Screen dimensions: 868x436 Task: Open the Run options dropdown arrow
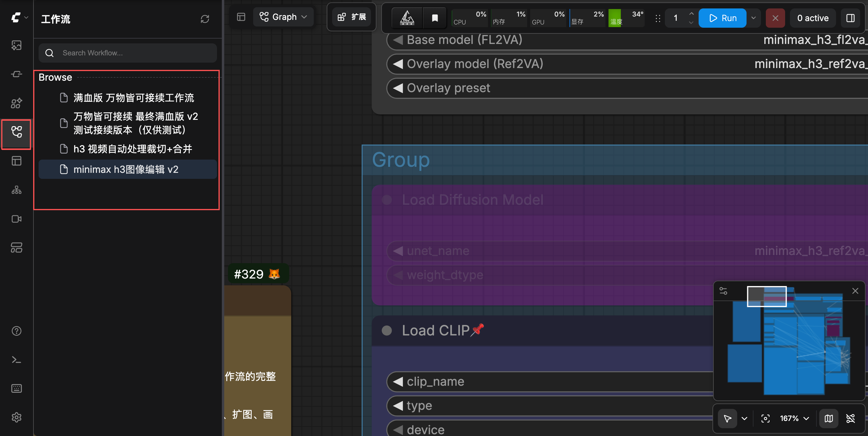753,18
